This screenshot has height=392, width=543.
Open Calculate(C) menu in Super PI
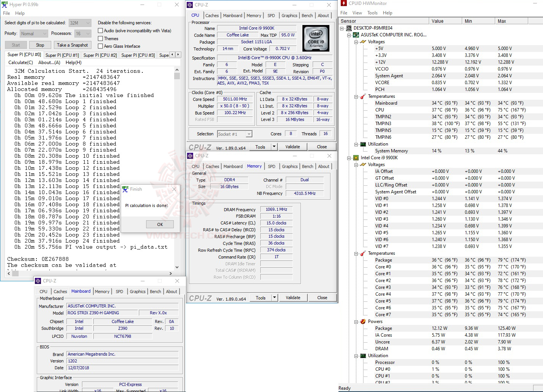[20, 63]
